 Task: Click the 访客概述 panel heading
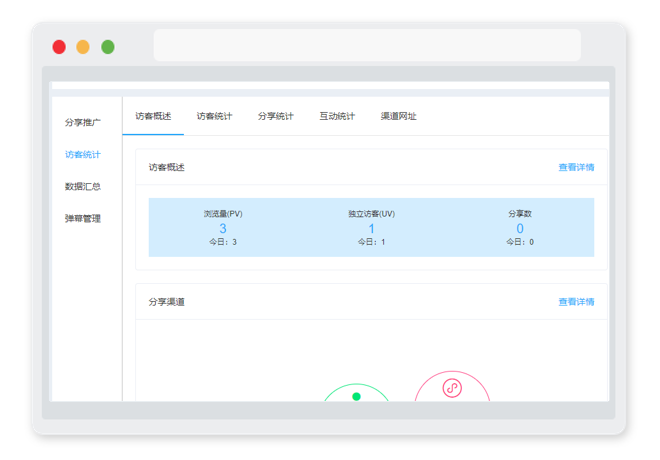tap(167, 168)
